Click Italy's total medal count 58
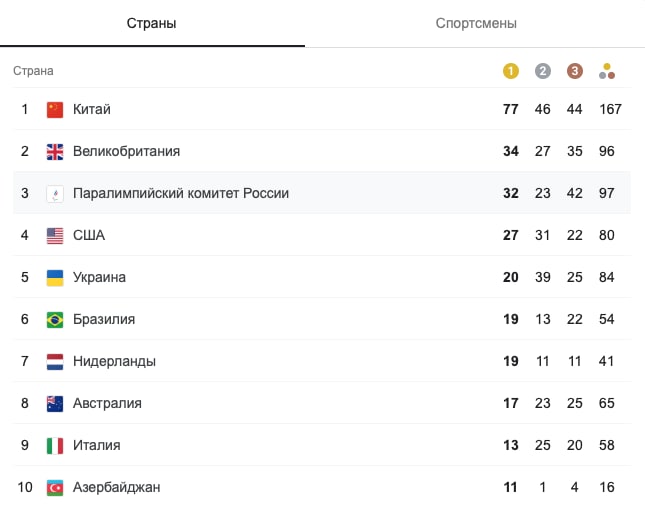645x511 pixels. [x=607, y=446]
